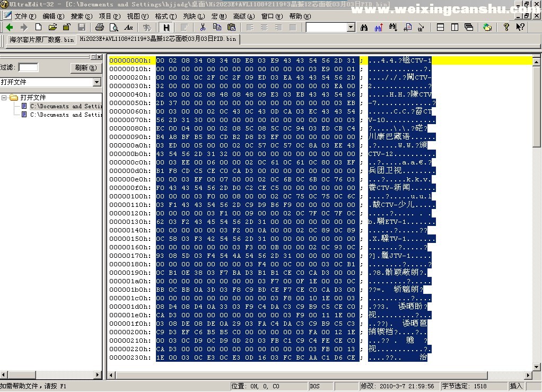Open the find binoculars icon
The height and width of the screenshot is (392, 542).
coord(364,27)
